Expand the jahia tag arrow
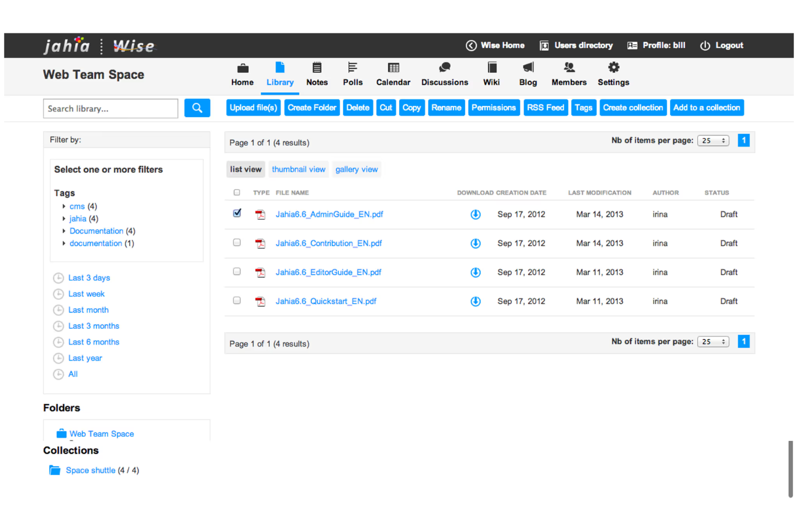The width and height of the screenshot is (798, 532). pos(64,219)
